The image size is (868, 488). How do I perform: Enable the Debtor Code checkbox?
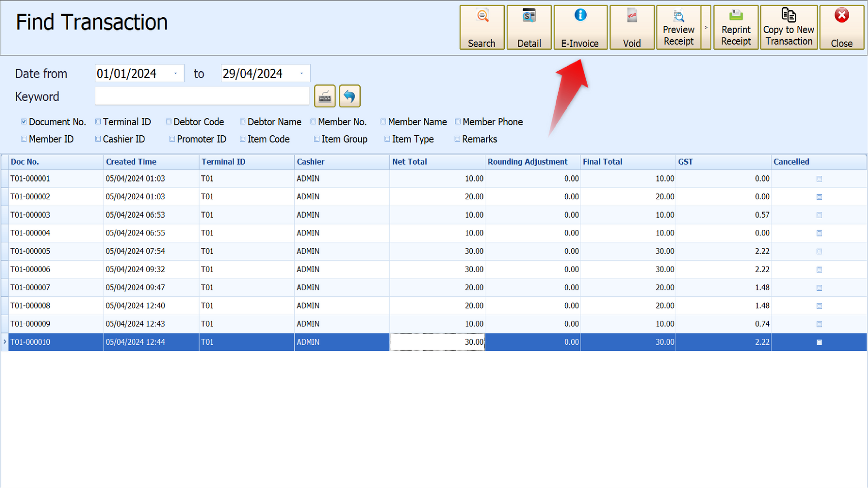pos(168,121)
